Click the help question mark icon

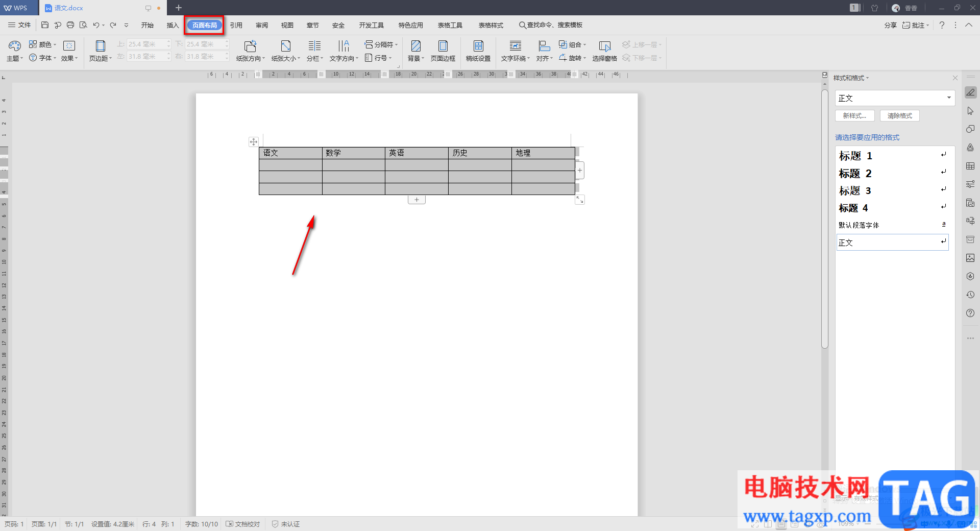[x=942, y=25]
